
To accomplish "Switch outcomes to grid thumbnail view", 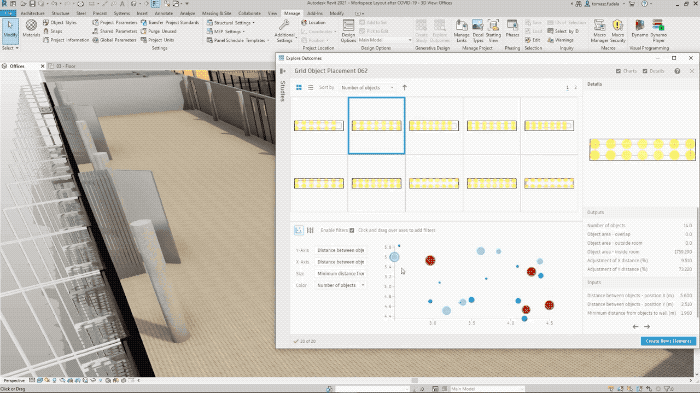I will 299,88.
